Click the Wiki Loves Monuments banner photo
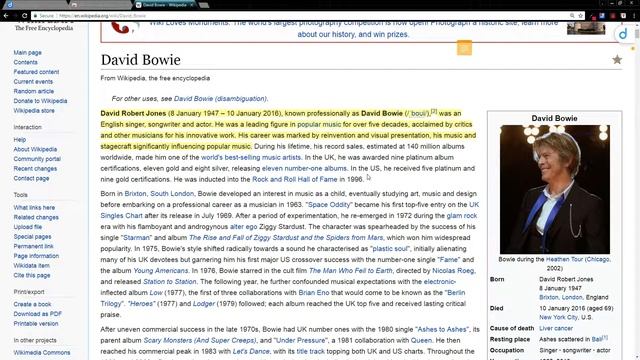 586,28
